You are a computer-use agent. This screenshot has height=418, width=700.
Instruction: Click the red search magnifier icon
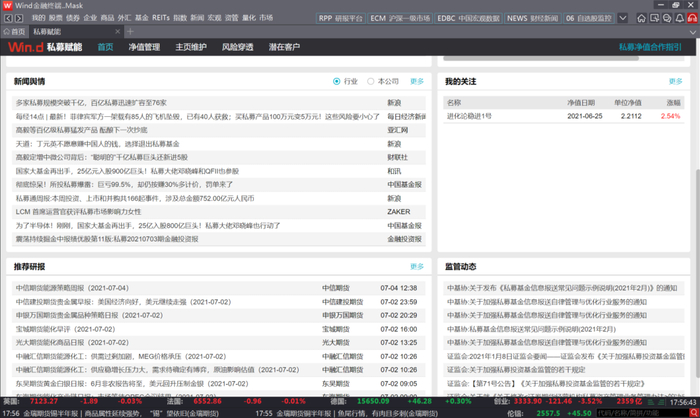click(x=694, y=413)
